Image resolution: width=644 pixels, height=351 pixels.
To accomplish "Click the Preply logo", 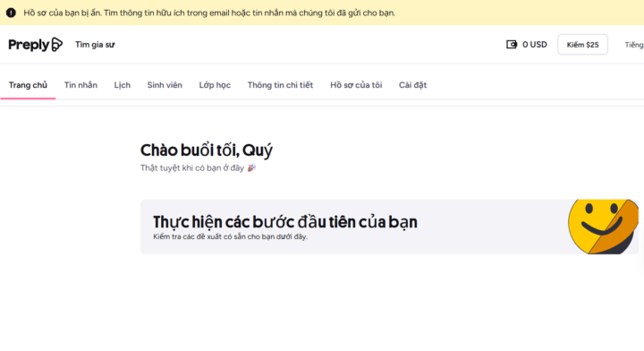I will pyautogui.click(x=35, y=45).
